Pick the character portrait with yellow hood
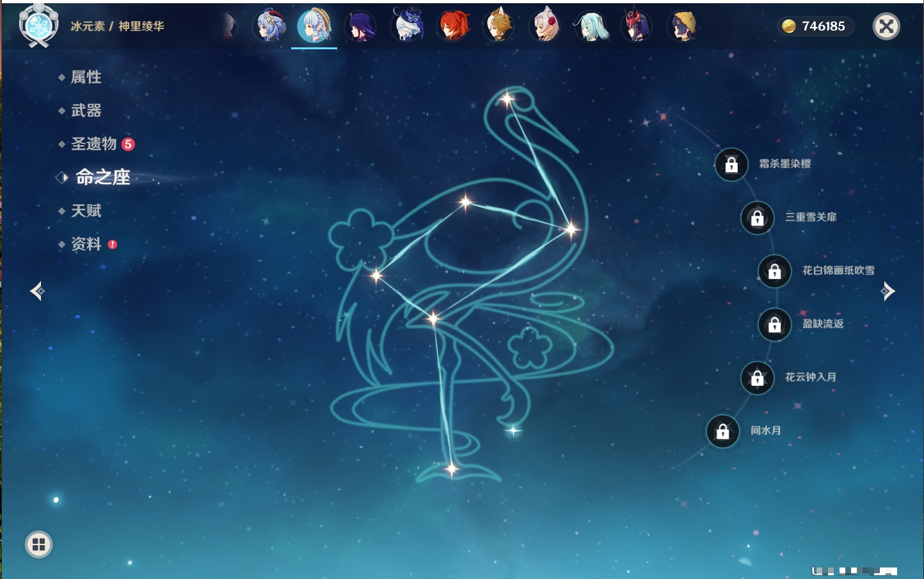The width and height of the screenshot is (924, 579). pyautogui.click(x=683, y=26)
